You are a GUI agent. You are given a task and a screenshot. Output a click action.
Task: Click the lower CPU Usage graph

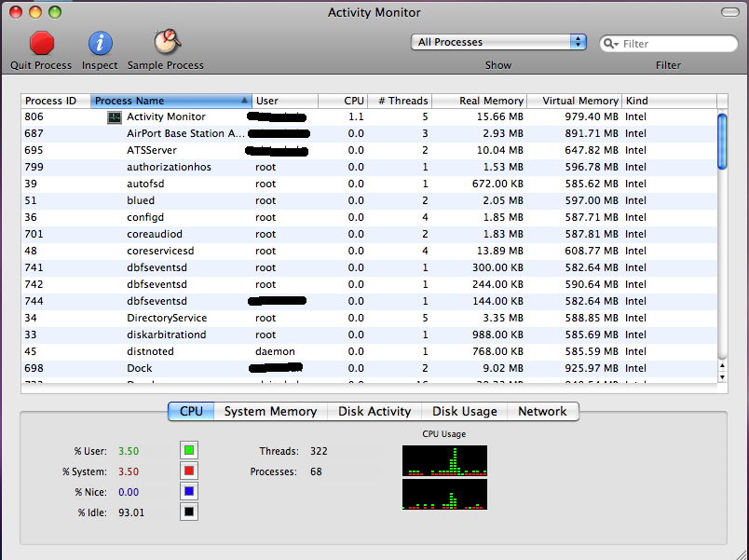444,494
